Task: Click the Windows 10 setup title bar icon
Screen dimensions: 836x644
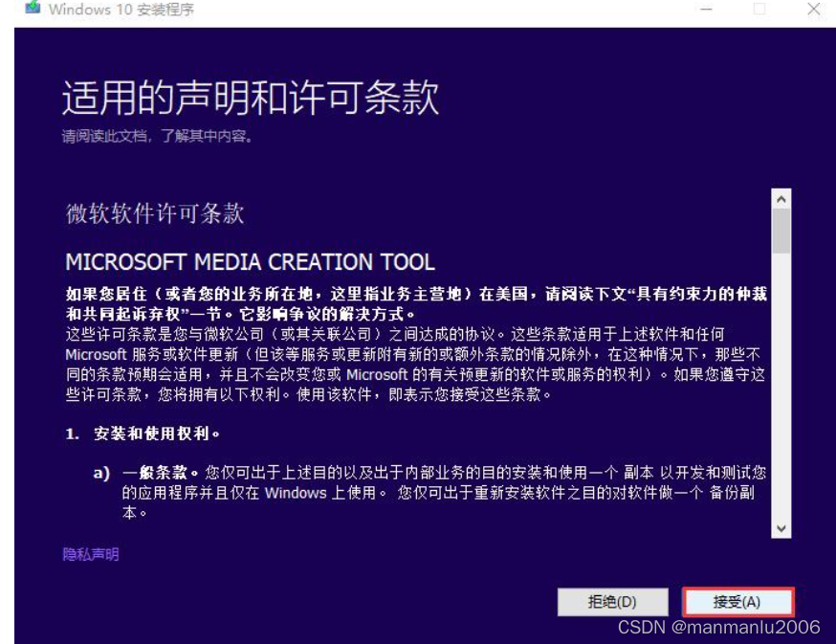Action: pyautogui.click(x=33, y=8)
